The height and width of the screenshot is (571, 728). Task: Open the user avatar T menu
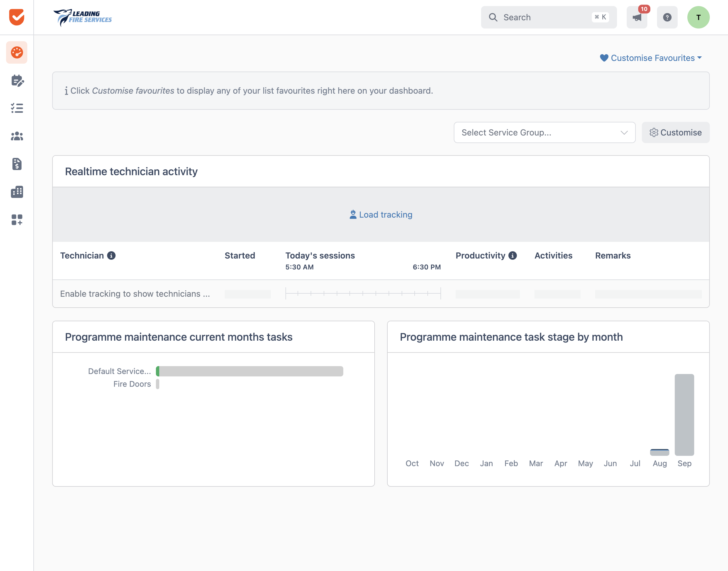tap(698, 17)
